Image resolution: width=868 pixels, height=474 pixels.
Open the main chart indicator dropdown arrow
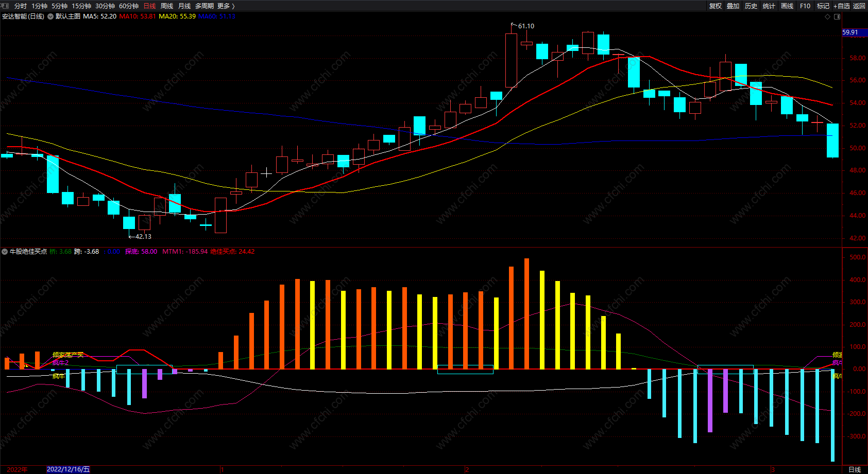tap(50, 16)
